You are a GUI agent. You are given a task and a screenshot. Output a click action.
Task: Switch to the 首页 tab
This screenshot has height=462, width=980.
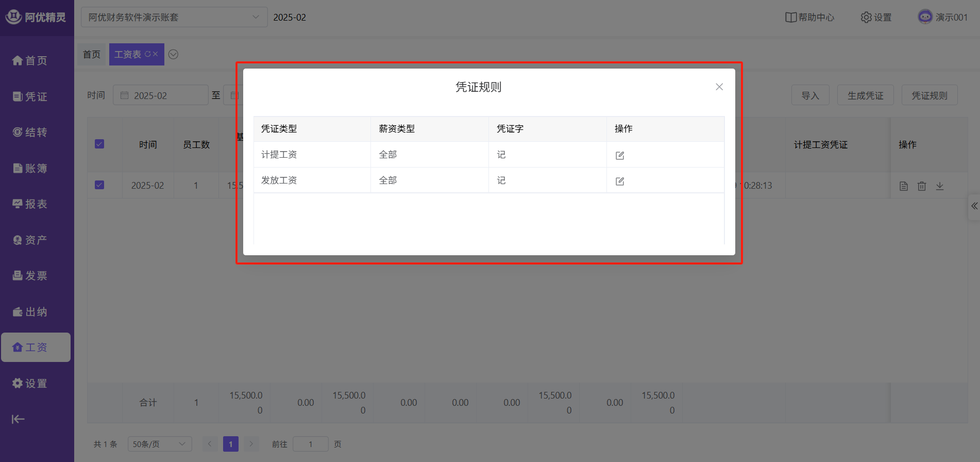coord(92,55)
